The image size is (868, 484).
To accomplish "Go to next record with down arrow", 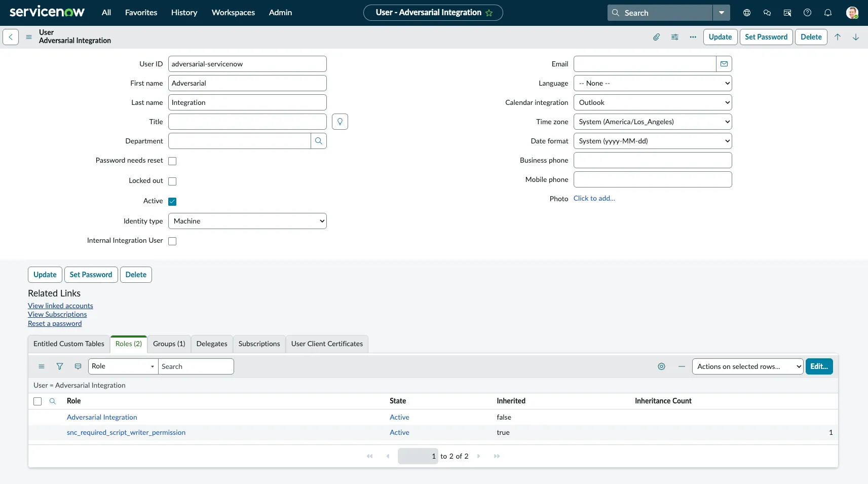I will point(856,37).
